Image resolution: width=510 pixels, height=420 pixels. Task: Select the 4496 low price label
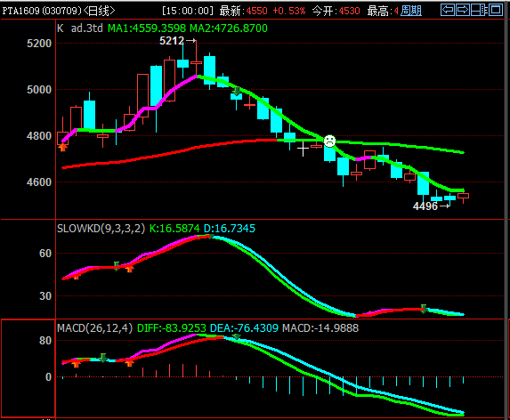[x=425, y=206]
